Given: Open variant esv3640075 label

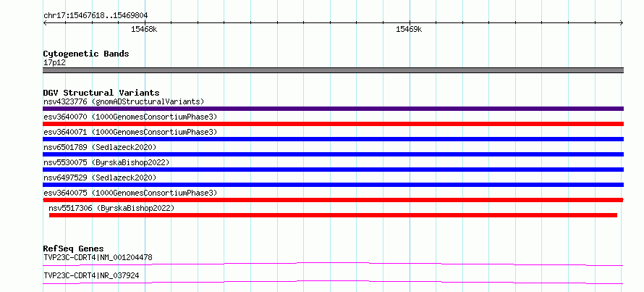Looking at the screenshot, I should tap(130, 193).
